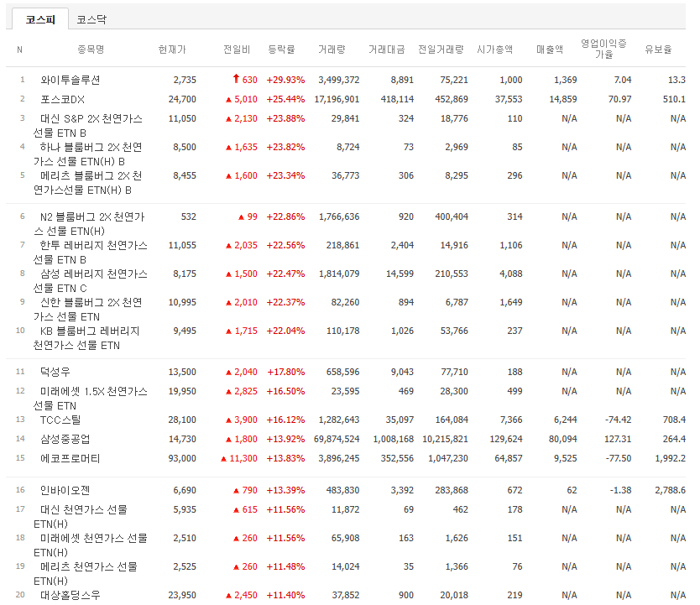The image size is (700, 605).
Task: Open stock TCC스틸
Action: (60, 420)
